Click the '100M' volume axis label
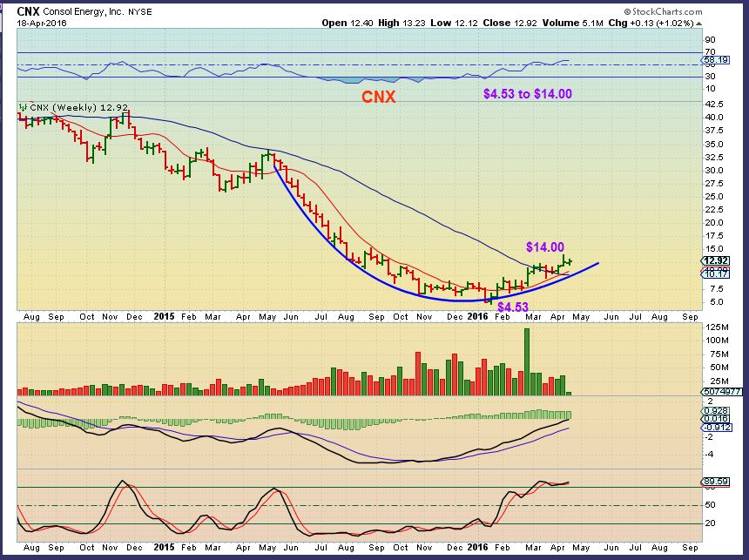 tap(718, 341)
